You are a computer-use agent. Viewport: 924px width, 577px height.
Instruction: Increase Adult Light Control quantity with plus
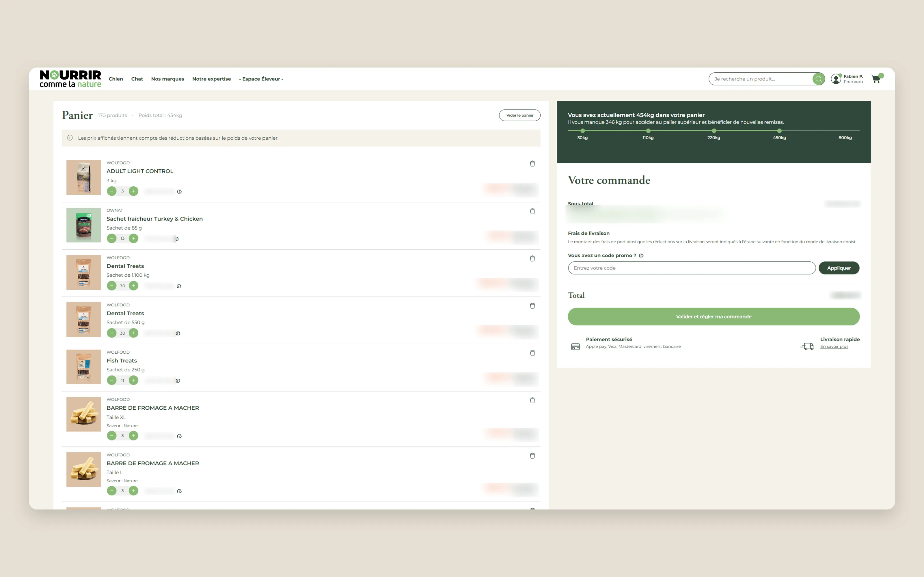[133, 191]
